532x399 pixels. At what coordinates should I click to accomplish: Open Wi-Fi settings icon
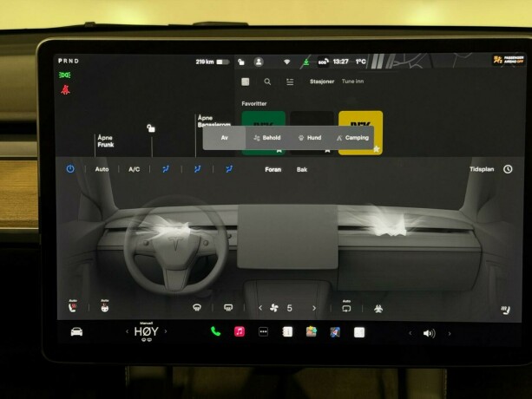point(286,62)
